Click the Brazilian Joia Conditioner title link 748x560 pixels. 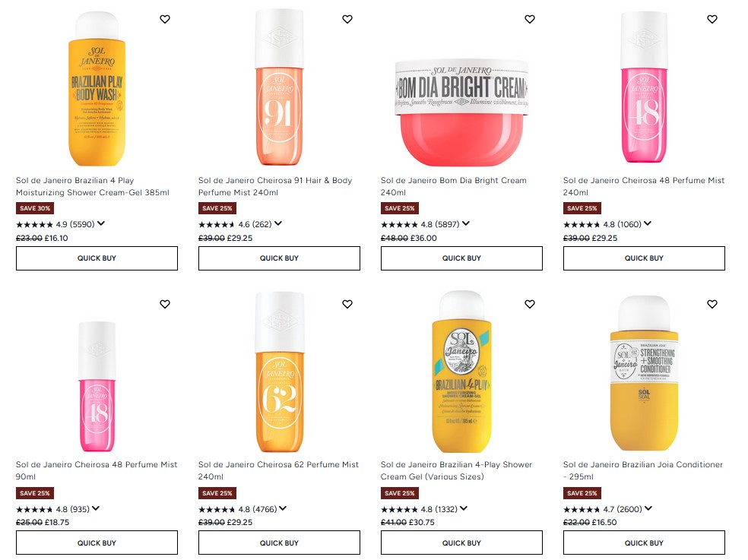pos(643,470)
